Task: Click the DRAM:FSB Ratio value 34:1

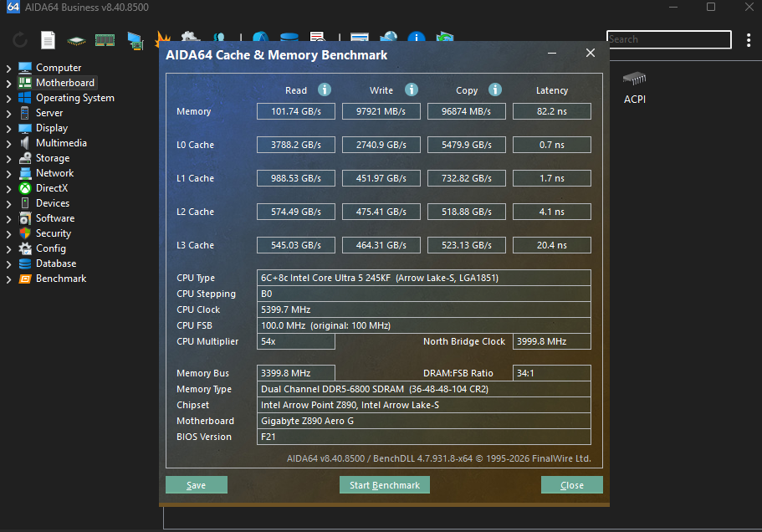Action: point(552,373)
